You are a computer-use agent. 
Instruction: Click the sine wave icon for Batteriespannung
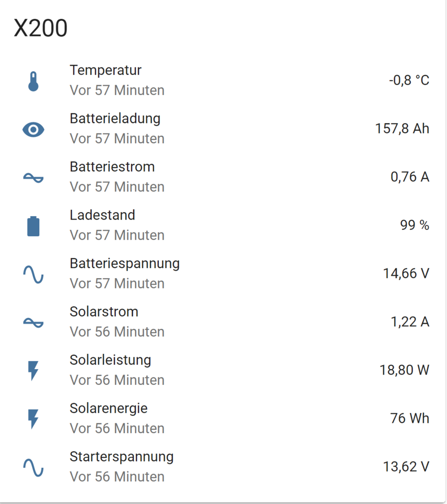(x=33, y=275)
